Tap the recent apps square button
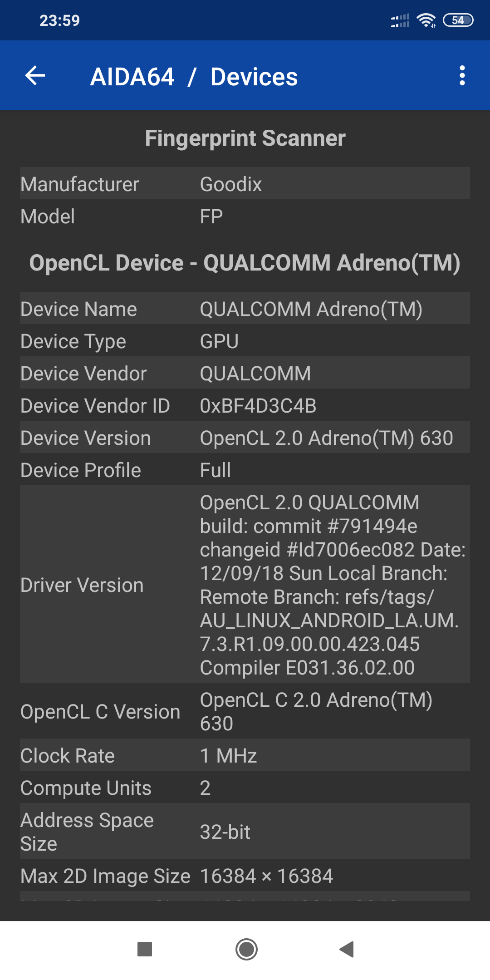Image resolution: width=490 pixels, height=980 pixels. point(145,949)
